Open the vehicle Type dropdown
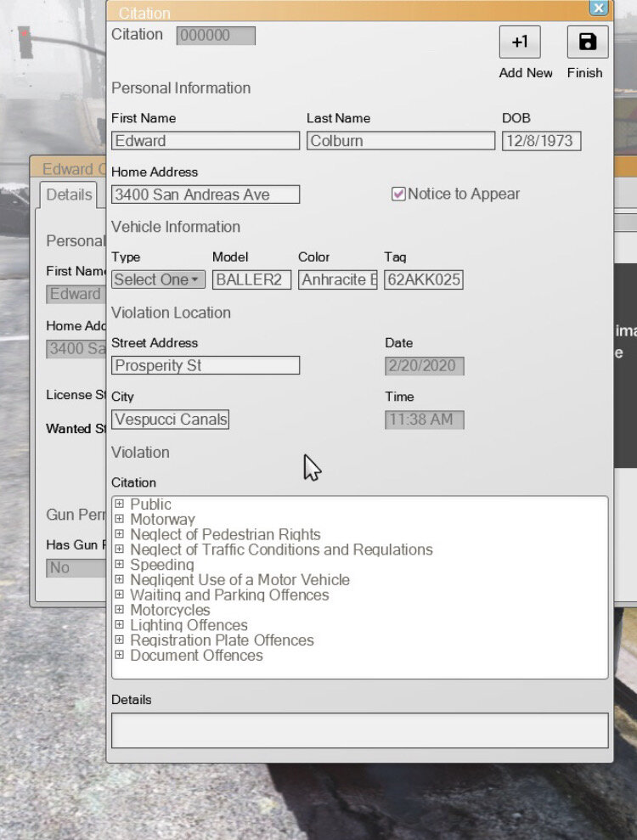Image resolution: width=637 pixels, height=840 pixels. (158, 279)
